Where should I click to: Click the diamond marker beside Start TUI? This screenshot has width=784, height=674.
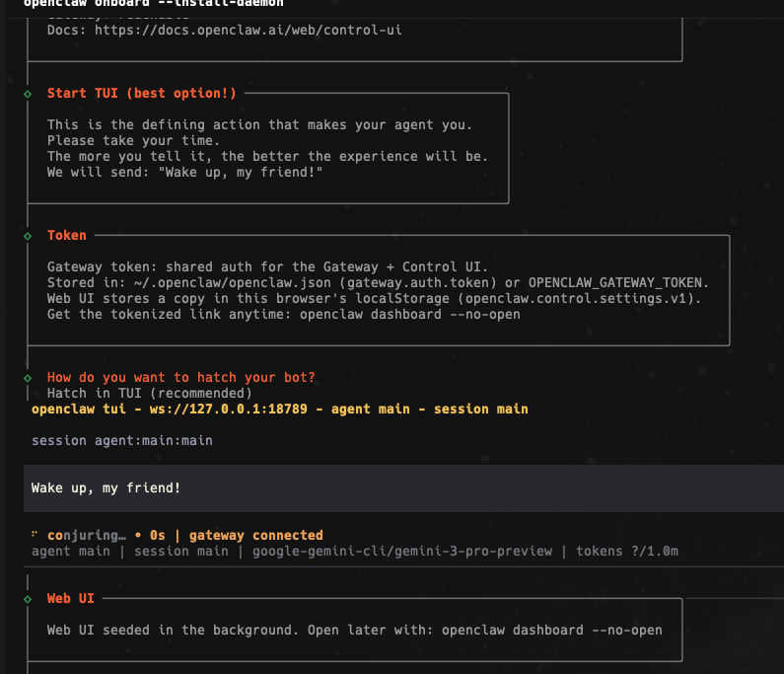tap(28, 94)
